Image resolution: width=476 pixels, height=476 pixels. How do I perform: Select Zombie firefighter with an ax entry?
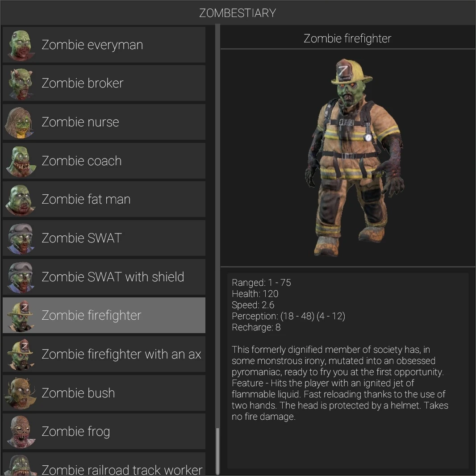(104, 354)
